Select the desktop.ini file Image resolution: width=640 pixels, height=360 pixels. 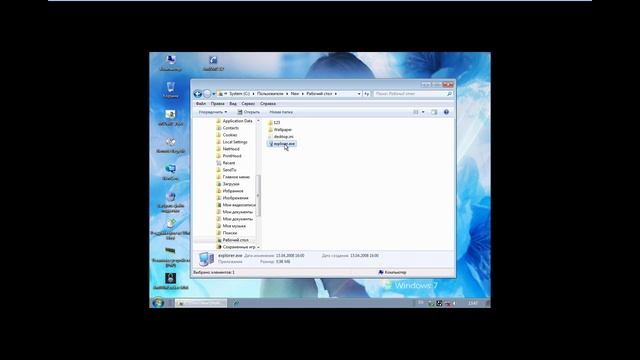tap(280, 137)
